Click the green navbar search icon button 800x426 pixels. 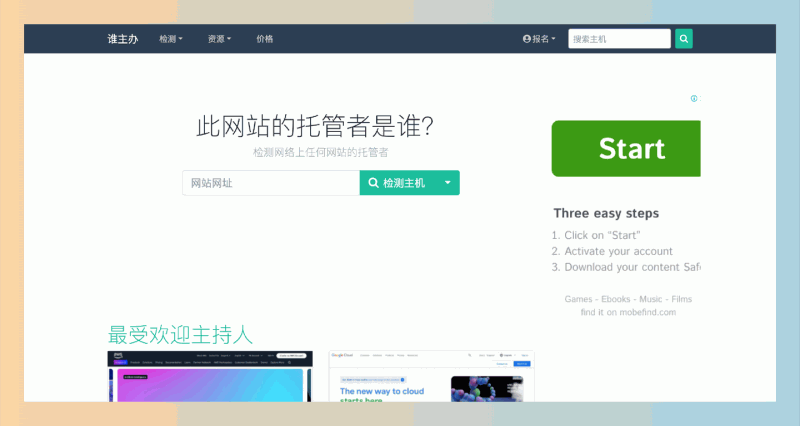684,39
